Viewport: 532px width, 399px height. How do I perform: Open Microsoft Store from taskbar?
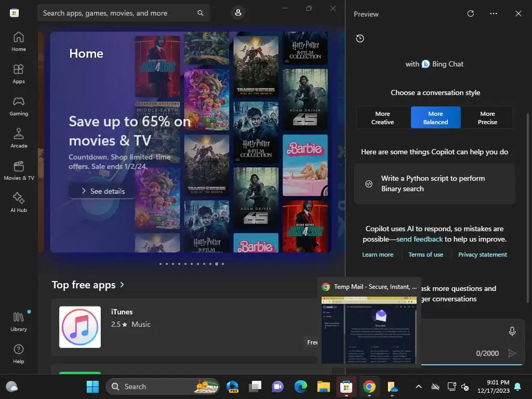coord(346,387)
